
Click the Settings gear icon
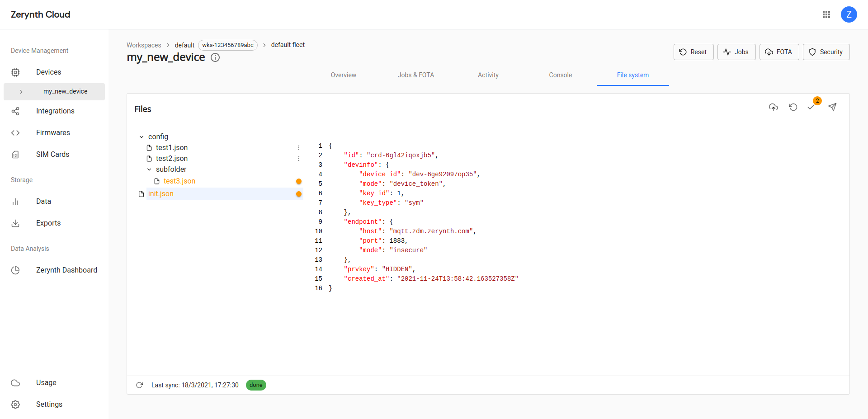pyautogui.click(x=15, y=405)
